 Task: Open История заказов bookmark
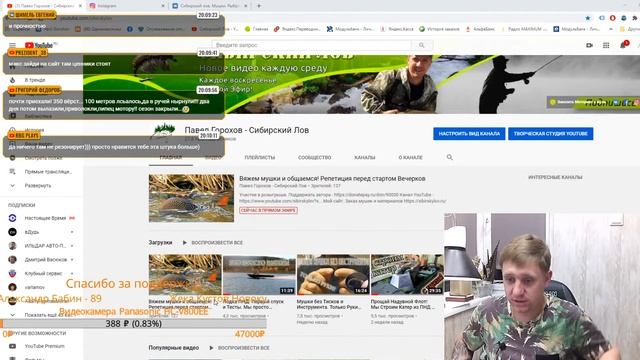point(440,29)
